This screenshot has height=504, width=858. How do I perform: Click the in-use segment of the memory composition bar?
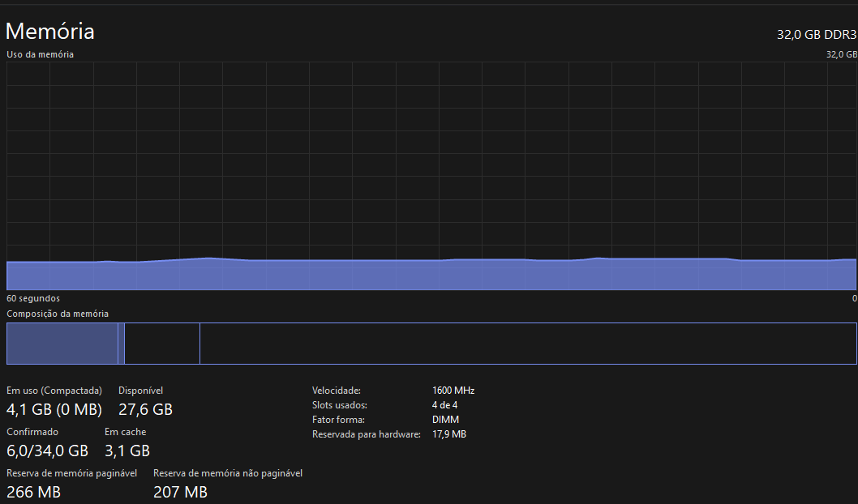[x=62, y=344]
